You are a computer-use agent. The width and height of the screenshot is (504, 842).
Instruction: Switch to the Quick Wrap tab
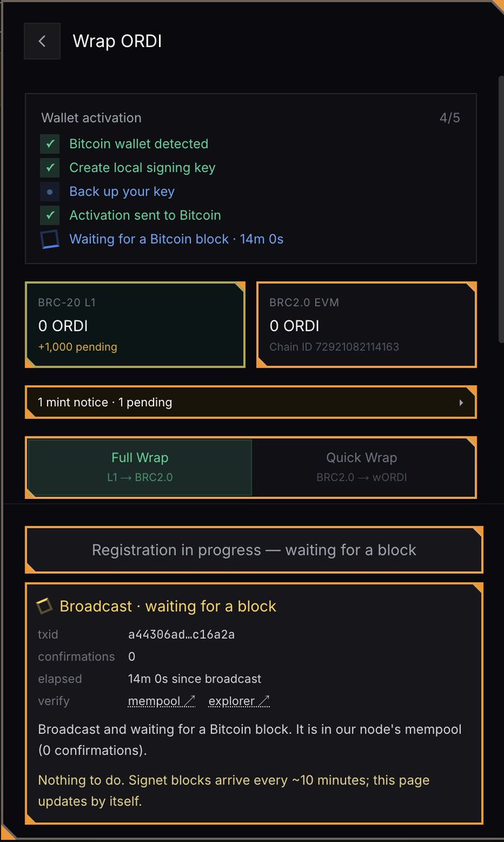pyautogui.click(x=362, y=467)
